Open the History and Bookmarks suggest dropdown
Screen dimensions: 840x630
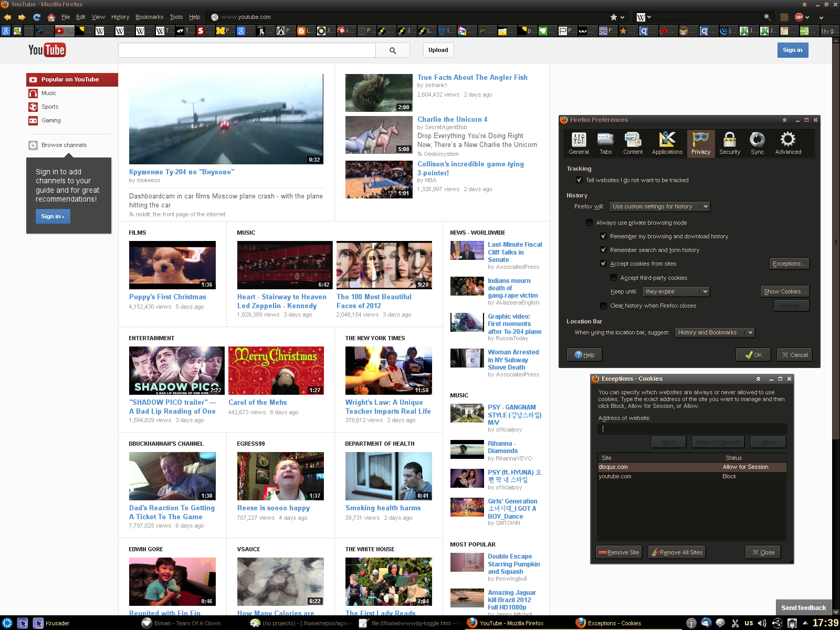pyautogui.click(x=715, y=332)
